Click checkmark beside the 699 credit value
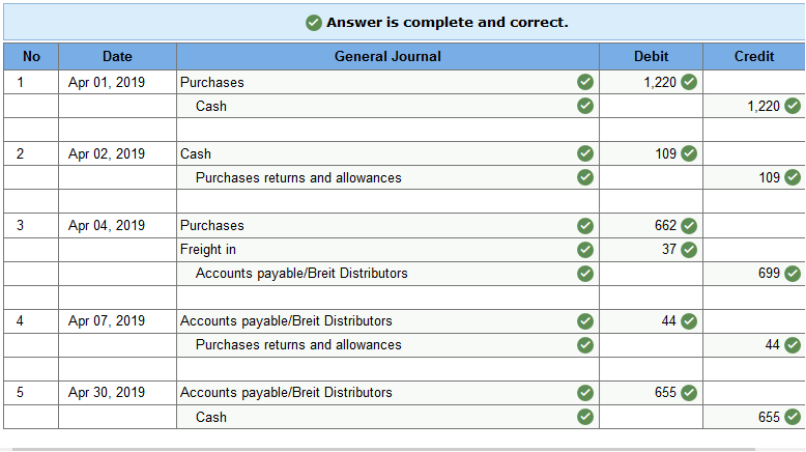This screenshot has height=452, width=806. pos(792,273)
